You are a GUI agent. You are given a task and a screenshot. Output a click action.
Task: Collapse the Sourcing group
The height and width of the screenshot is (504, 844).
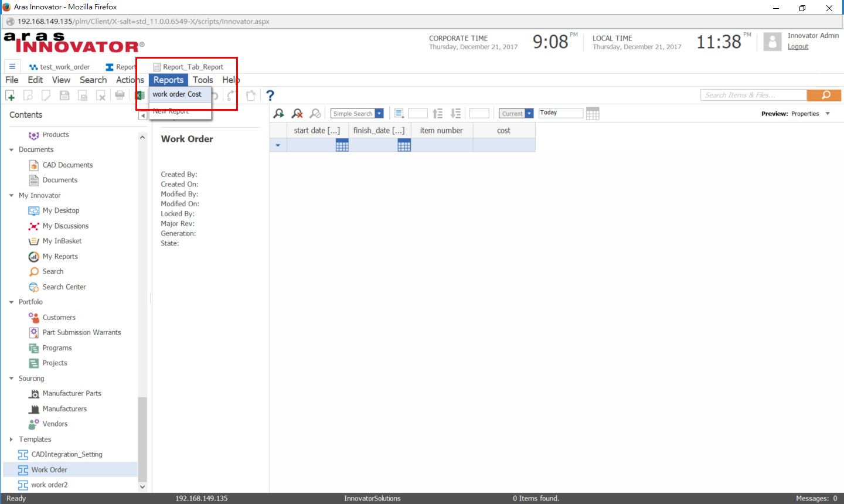(x=11, y=379)
